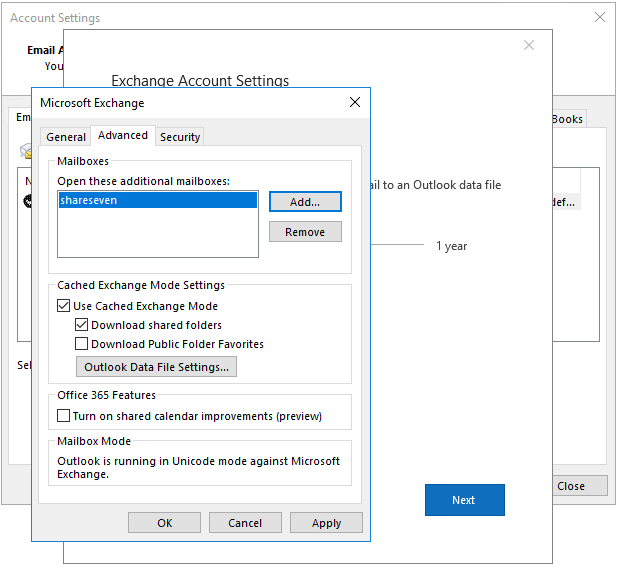Close the Account Settings window with X

[600, 17]
